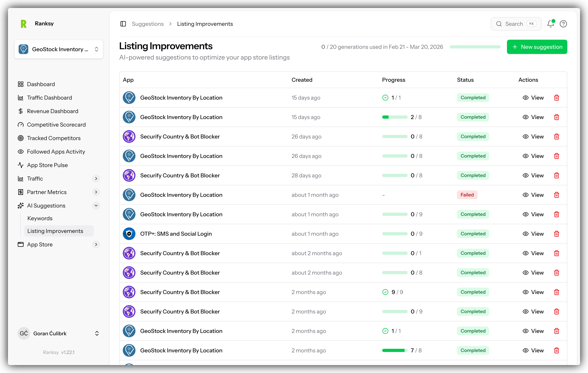The image size is (588, 373).
Task: Click the OTP+ SMS and Social Login app icon
Action: (129, 234)
